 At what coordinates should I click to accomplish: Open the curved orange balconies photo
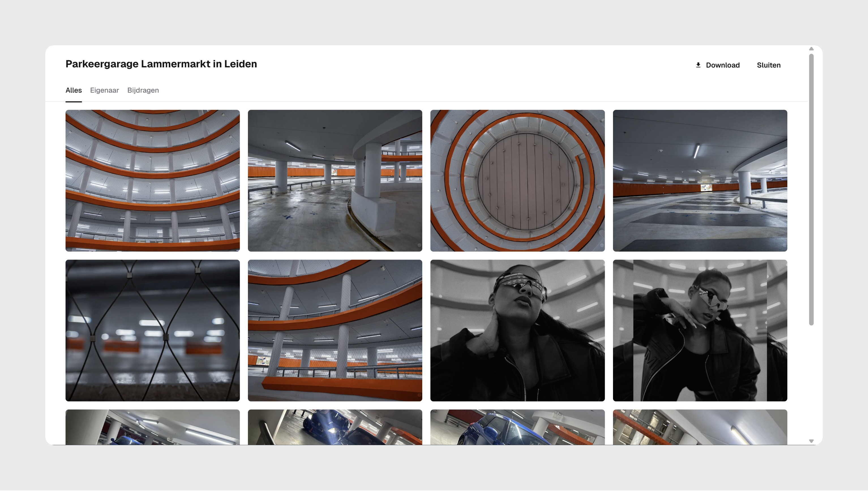pos(153,181)
